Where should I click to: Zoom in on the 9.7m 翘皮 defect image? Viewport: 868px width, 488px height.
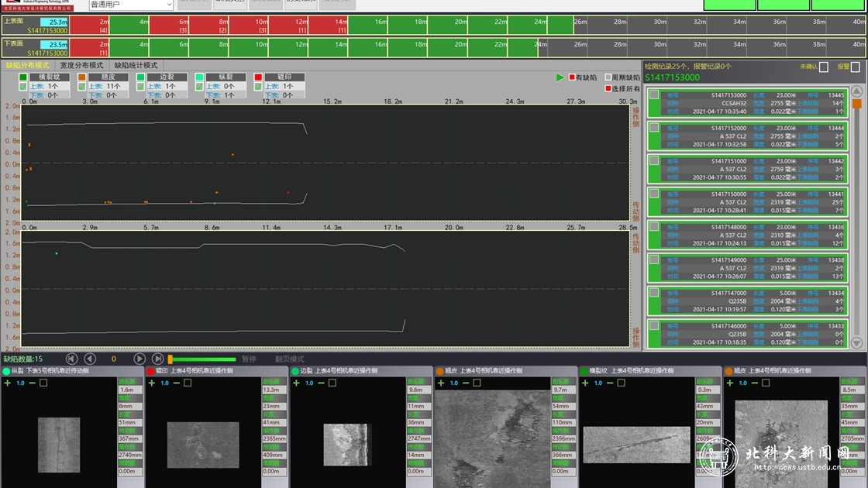(x=441, y=383)
